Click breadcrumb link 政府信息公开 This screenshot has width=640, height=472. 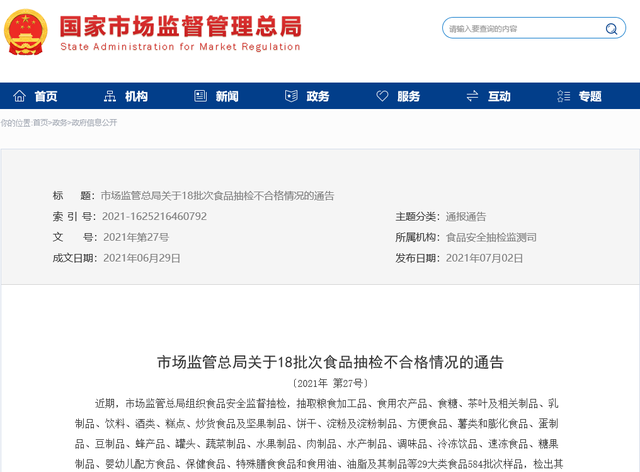point(94,122)
